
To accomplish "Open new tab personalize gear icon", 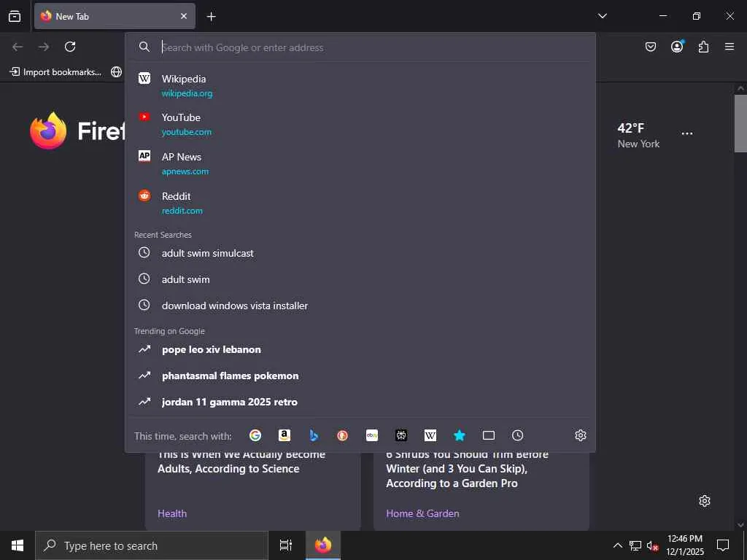I will [x=705, y=501].
